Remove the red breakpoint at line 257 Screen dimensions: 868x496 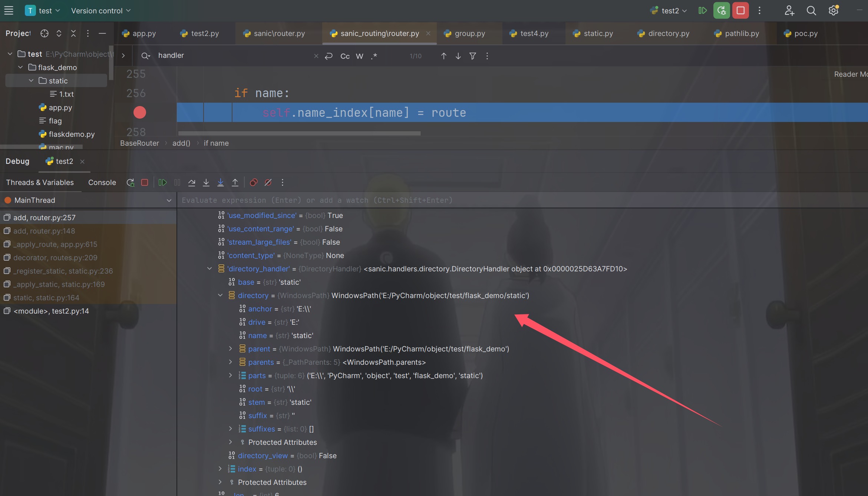click(140, 112)
